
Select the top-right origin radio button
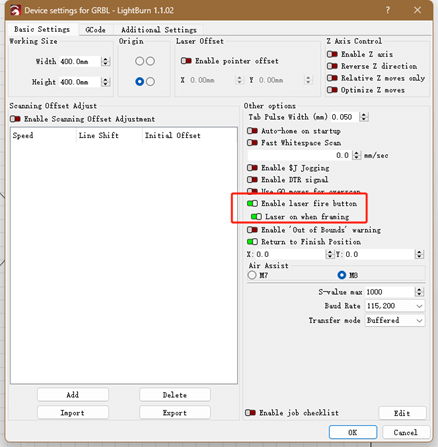pyautogui.click(x=150, y=61)
